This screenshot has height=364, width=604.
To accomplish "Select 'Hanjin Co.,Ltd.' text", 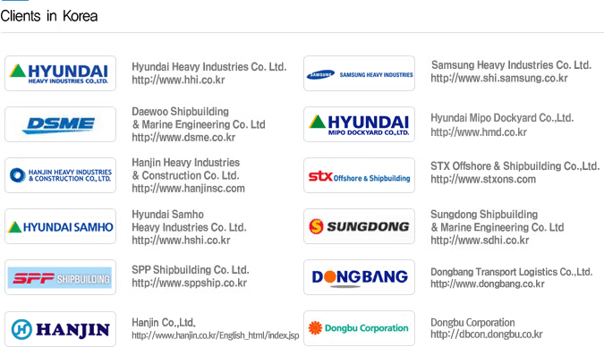I will (164, 322).
